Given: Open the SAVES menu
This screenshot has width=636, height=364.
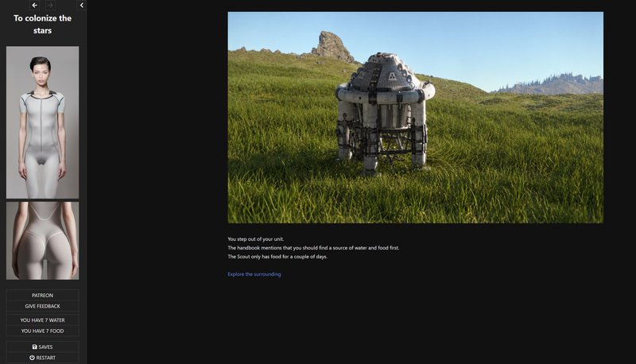Looking at the screenshot, I should click(x=43, y=347).
